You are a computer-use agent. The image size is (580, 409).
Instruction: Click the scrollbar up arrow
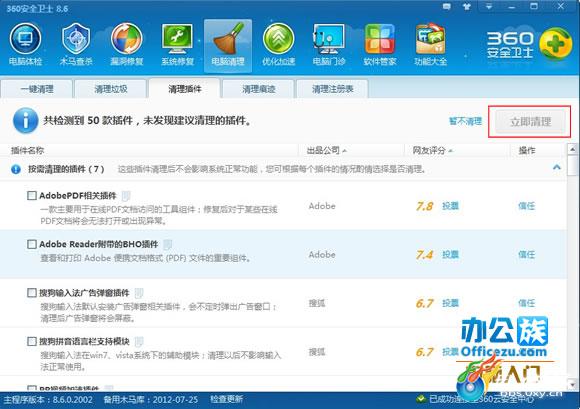point(572,149)
